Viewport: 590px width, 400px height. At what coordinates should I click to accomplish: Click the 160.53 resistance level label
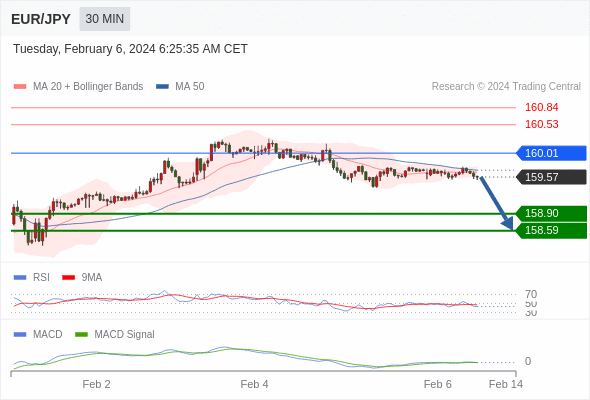point(541,124)
